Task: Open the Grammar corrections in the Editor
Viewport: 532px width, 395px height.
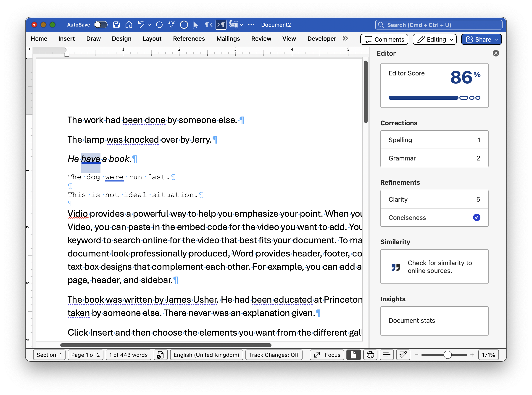Action: pos(434,158)
